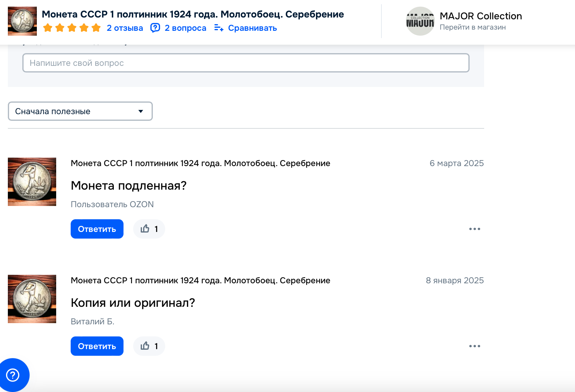Viewport: 575px width, 392px height.
Task: Open more options for 'Монета подленная?' question
Action: pyautogui.click(x=474, y=229)
